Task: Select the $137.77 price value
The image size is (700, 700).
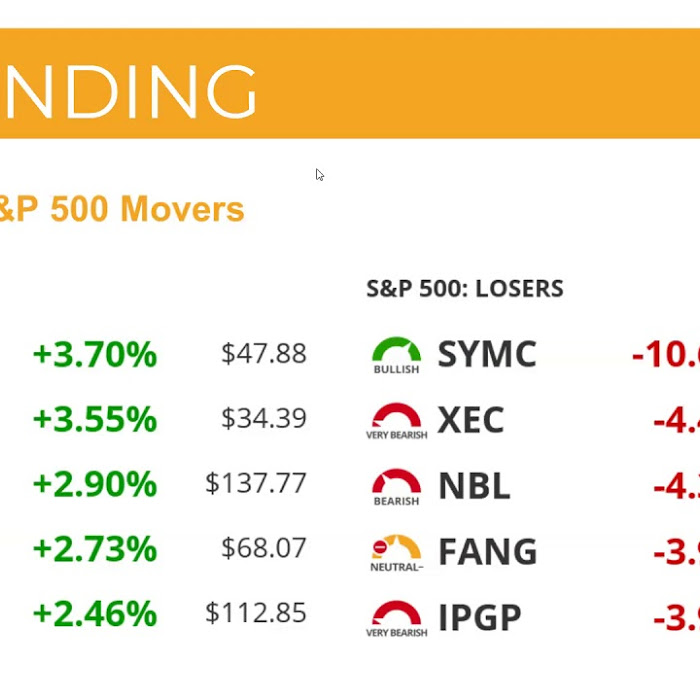Action: tap(256, 483)
